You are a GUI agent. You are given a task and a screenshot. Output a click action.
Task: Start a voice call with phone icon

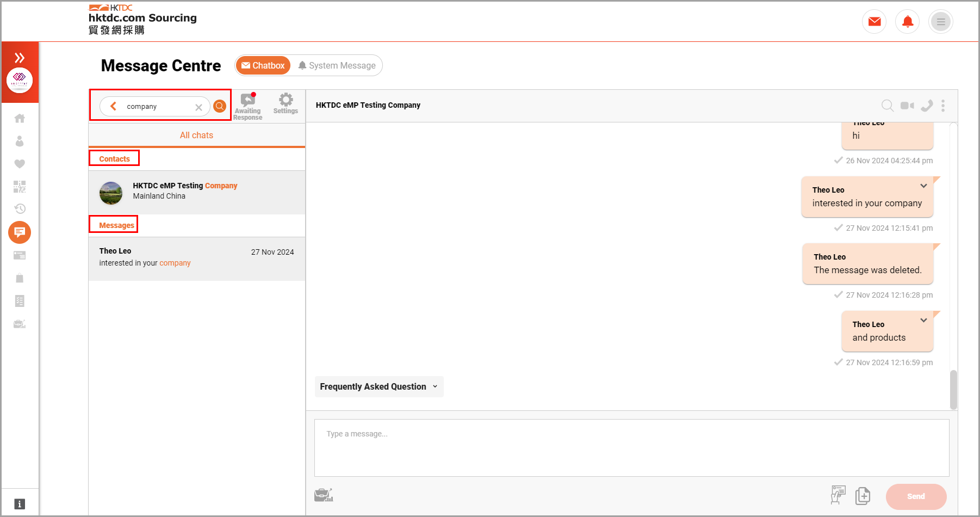click(x=927, y=106)
